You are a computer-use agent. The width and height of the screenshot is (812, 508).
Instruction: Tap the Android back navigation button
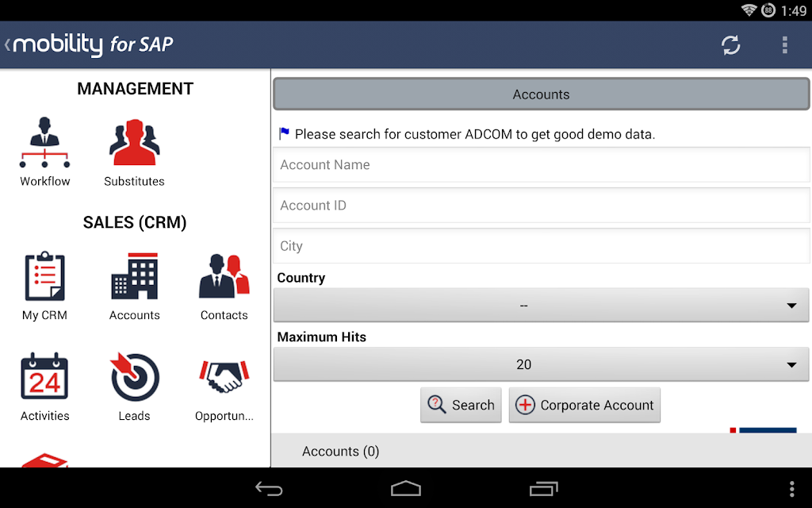point(269,488)
